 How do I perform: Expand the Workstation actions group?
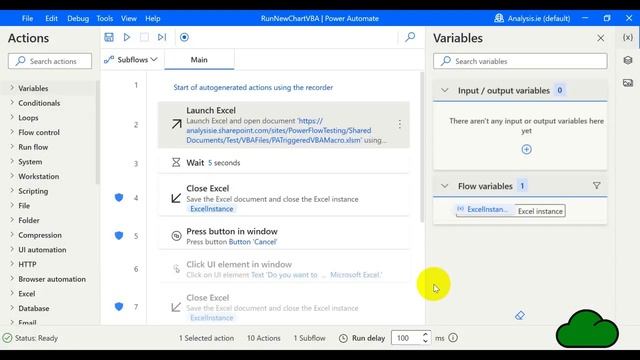coord(12,176)
